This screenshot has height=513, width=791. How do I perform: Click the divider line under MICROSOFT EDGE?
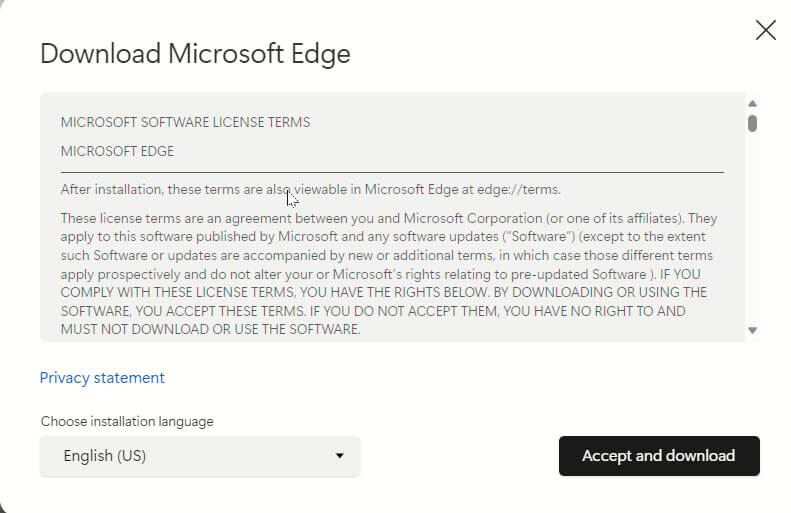(392, 172)
